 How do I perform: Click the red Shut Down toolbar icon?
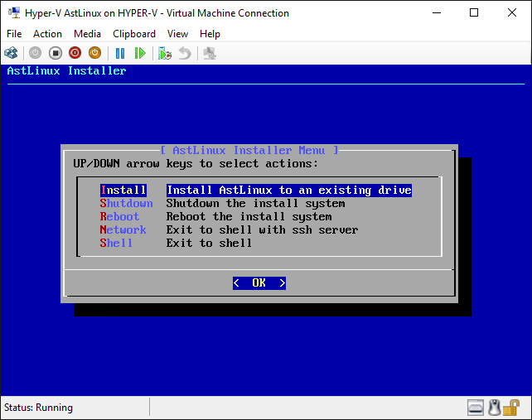tap(75, 53)
